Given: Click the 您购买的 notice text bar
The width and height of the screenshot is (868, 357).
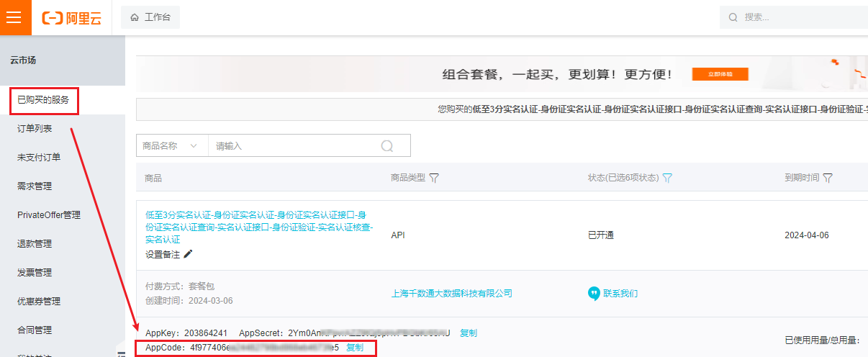Looking at the screenshot, I should [x=502, y=110].
